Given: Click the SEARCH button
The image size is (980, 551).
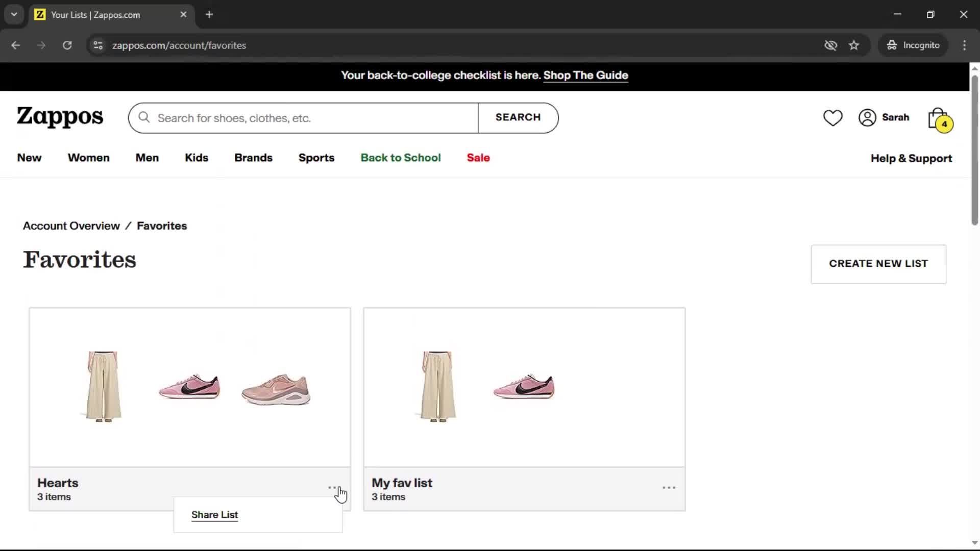Looking at the screenshot, I should pos(518,118).
